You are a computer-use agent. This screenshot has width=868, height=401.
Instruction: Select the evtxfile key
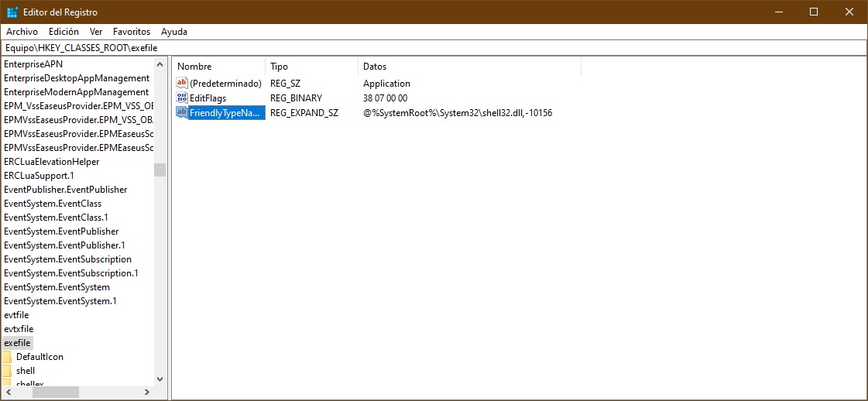tap(19, 329)
